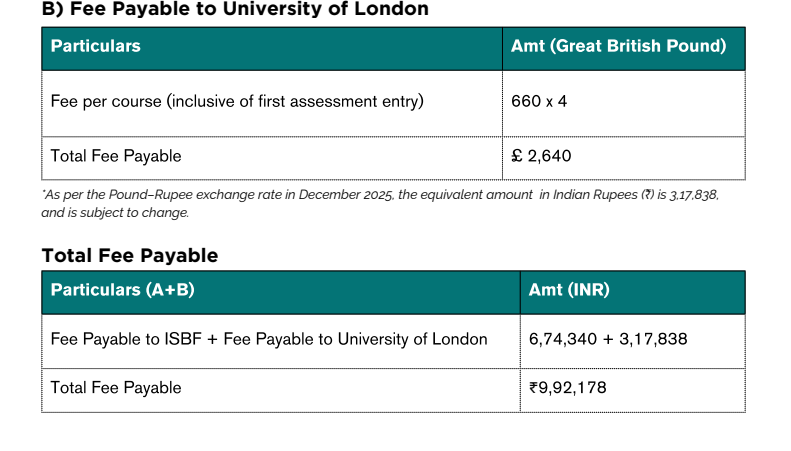
Task: Select '3,17,838' at the end of the footnote's first line
Action: 693,195
